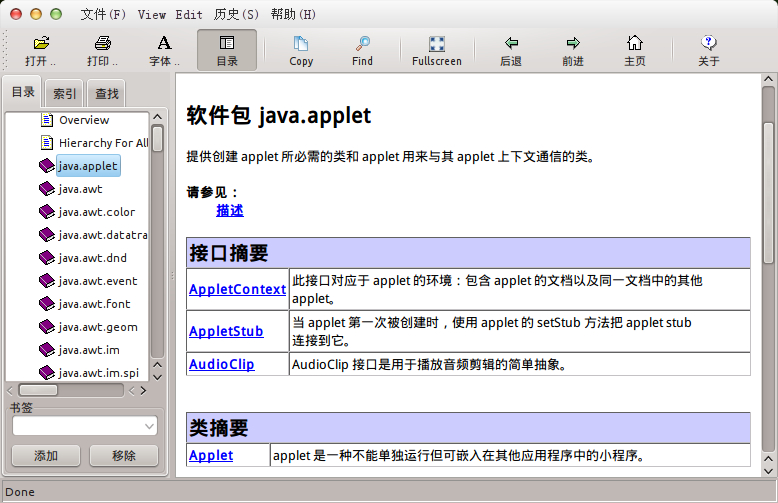Open the 文件(F) menu

(103, 14)
